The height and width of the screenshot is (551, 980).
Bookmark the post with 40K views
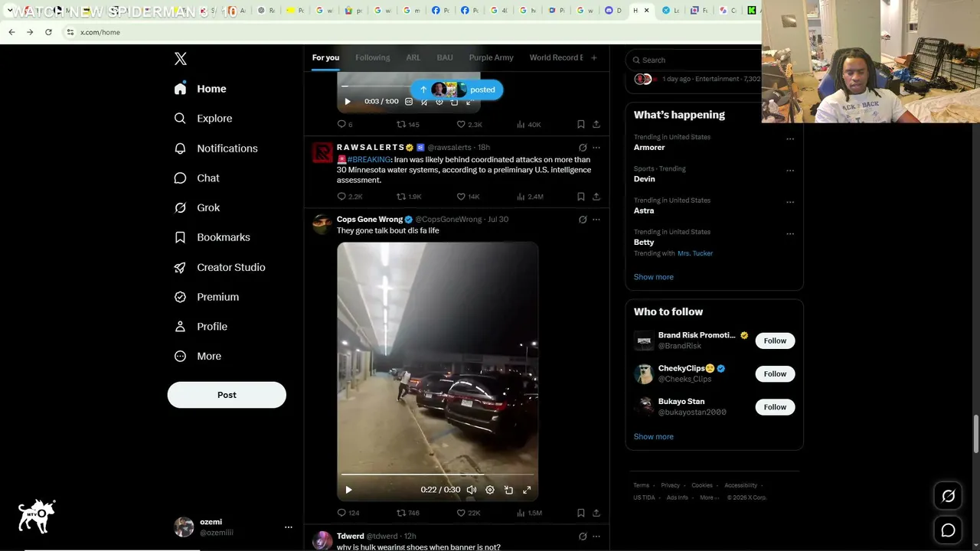point(581,124)
